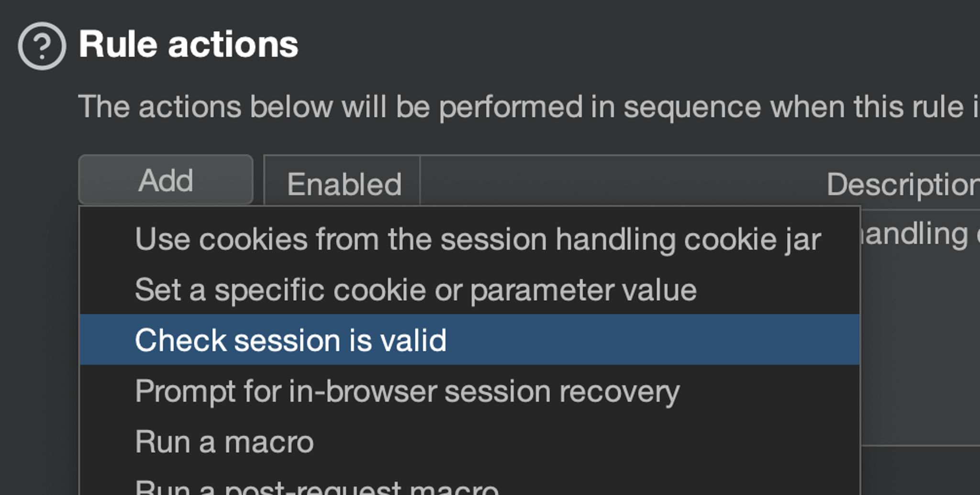Select the Run a macro option

(x=224, y=442)
